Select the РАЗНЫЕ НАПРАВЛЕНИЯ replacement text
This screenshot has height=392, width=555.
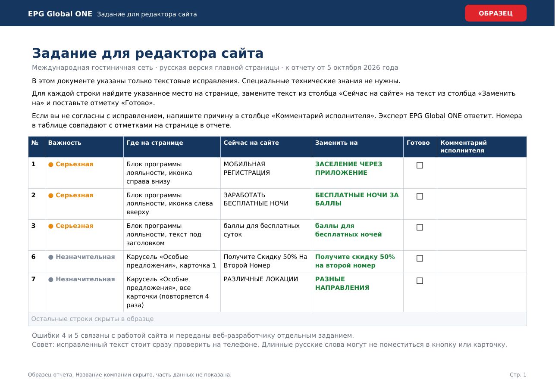(342, 283)
